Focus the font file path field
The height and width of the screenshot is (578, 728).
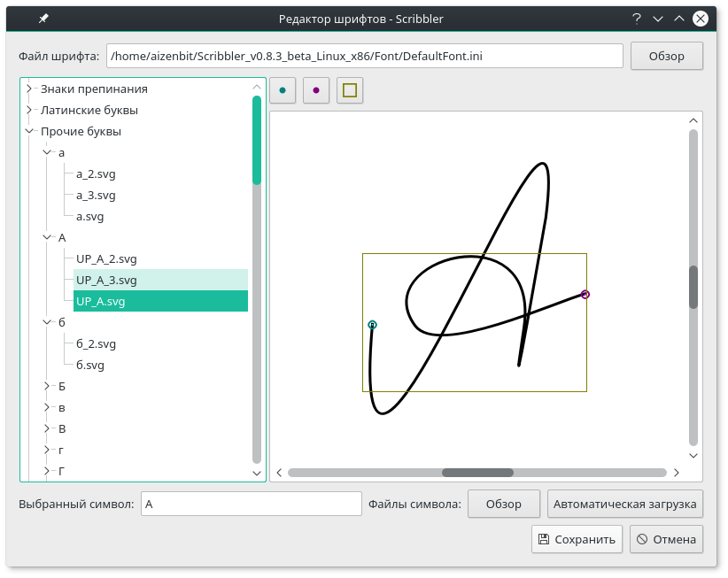[365, 56]
